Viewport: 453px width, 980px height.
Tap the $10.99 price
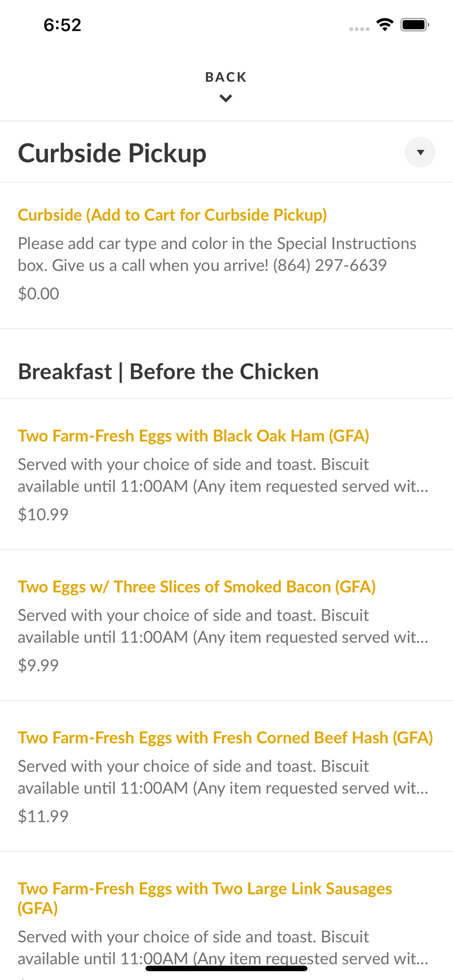(x=43, y=514)
